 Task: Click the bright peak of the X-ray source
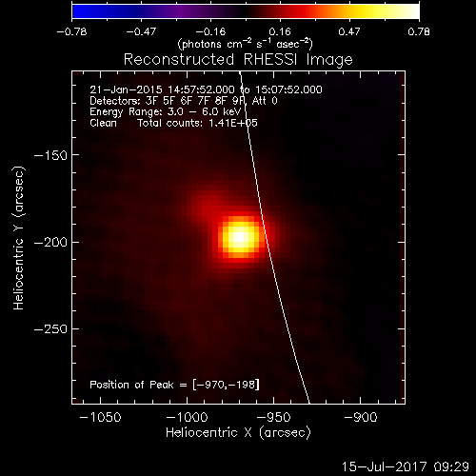point(240,237)
